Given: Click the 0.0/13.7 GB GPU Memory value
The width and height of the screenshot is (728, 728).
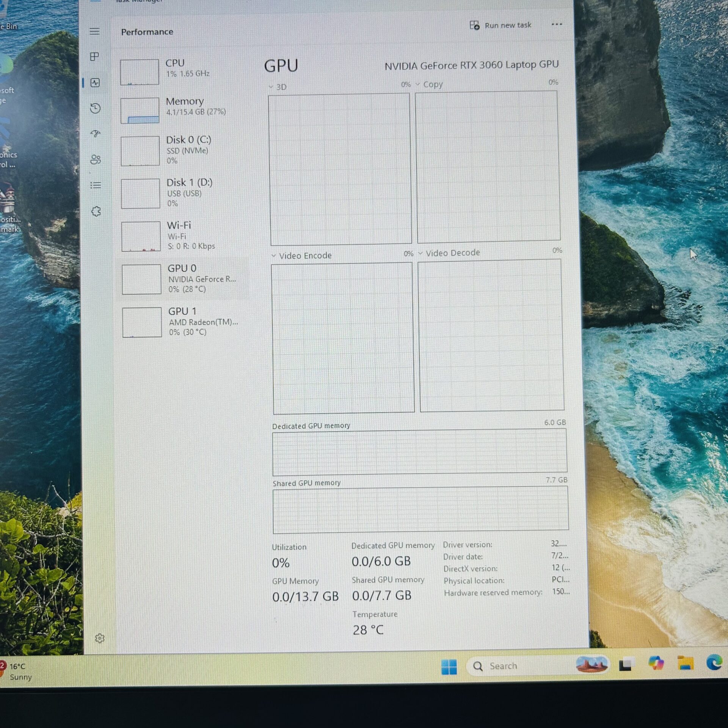Looking at the screenshot, I should click(x=305, y=596).
